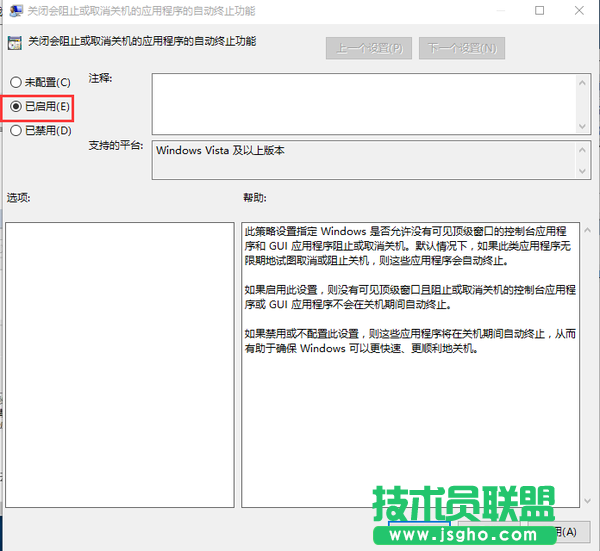
Task: Click the 支持的平台 label
Action: coord(116,145)
